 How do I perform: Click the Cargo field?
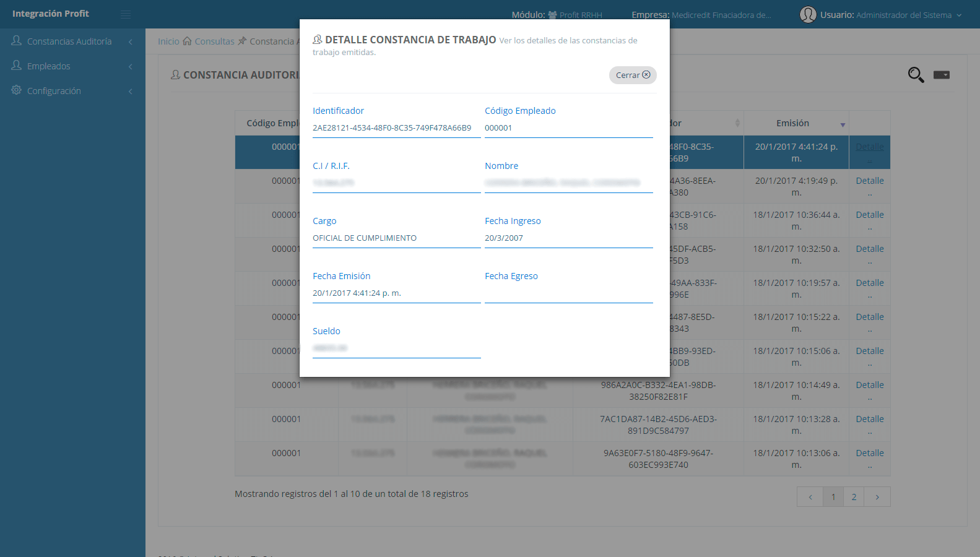point(396,238)
